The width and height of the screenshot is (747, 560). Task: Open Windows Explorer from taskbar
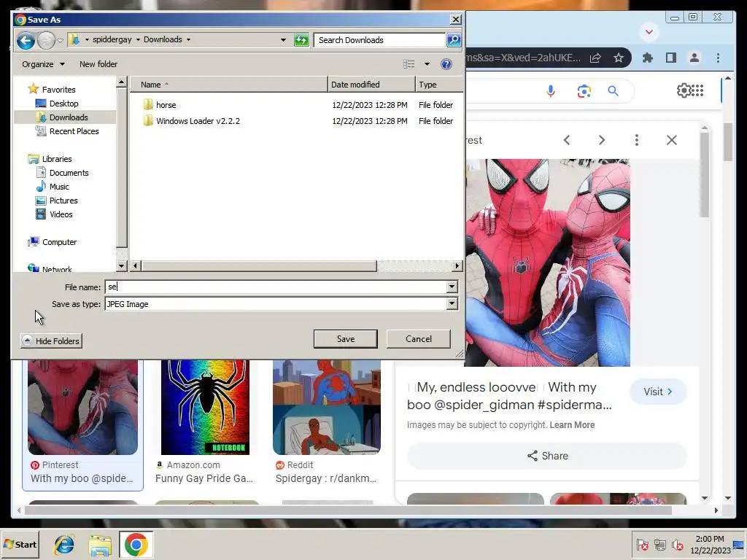pos(99,545)
